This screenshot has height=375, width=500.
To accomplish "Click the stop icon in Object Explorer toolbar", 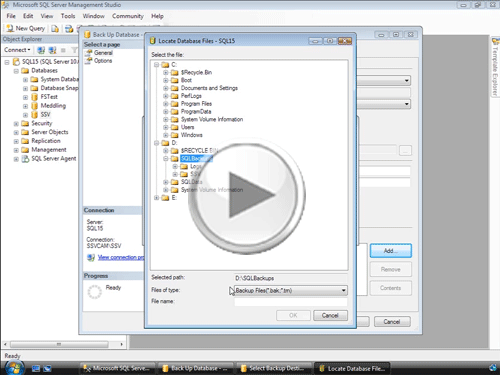I will pos(63,50).
